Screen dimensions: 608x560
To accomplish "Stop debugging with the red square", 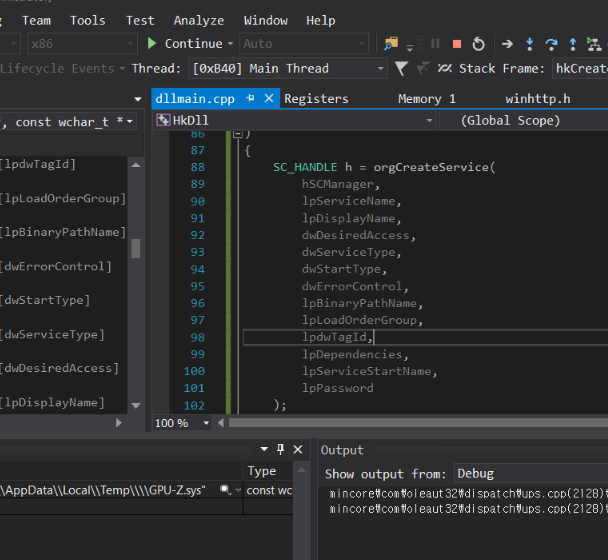I will point(457,44).
